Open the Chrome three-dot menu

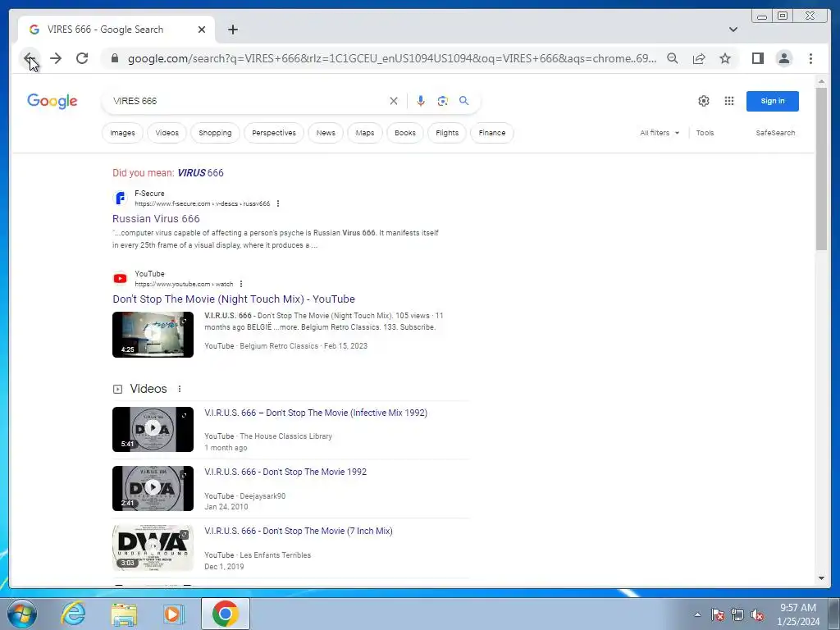point(810,58)
